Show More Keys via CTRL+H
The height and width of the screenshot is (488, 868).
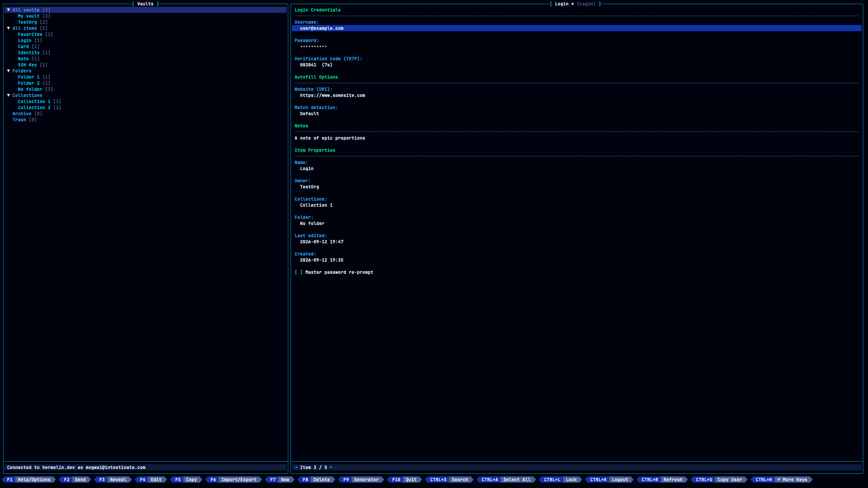tap(782, 480)
